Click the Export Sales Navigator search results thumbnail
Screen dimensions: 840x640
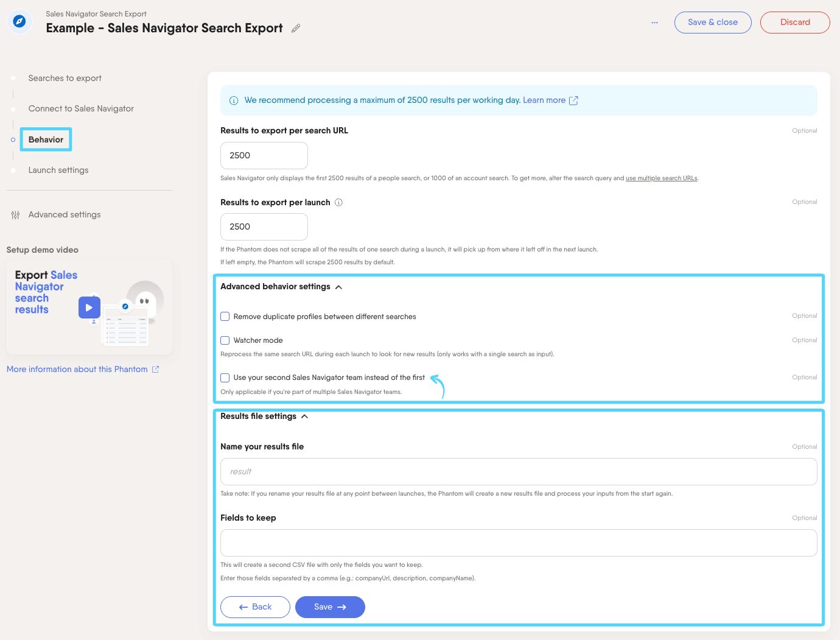[89, 308]
